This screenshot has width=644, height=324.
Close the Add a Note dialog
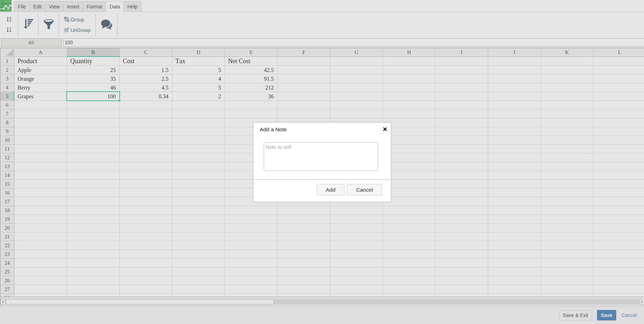point(385,129)
